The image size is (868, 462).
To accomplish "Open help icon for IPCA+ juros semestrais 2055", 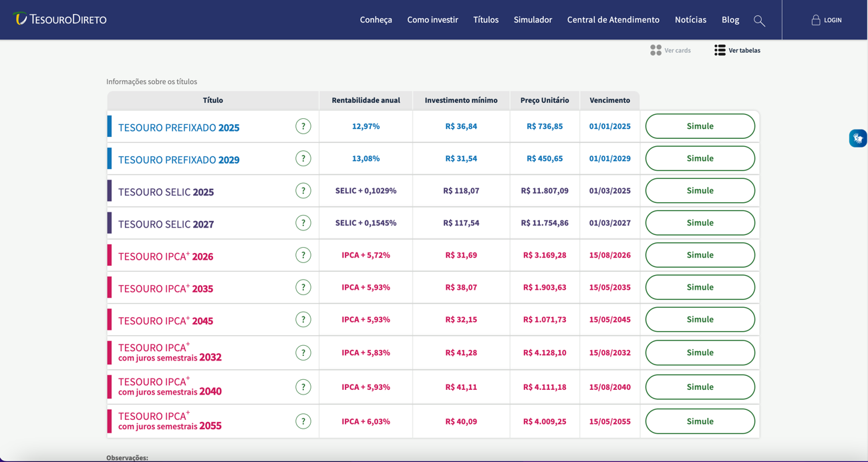I will [x=303, y=421].
